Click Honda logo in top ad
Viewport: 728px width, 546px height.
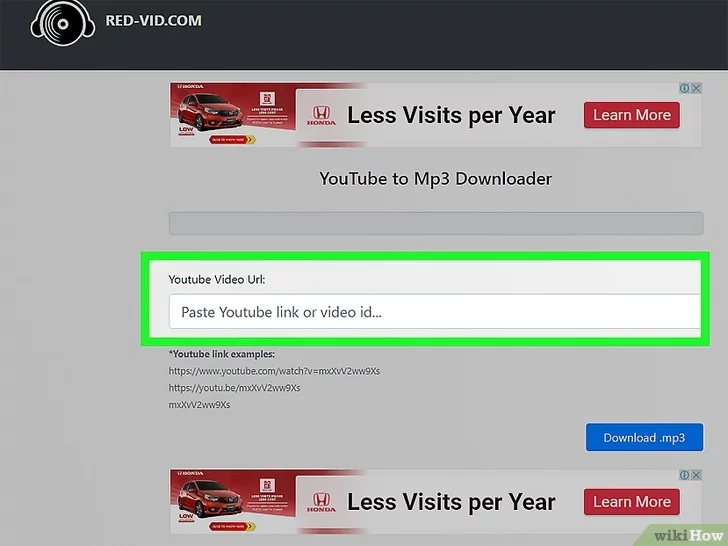(321, 116)
